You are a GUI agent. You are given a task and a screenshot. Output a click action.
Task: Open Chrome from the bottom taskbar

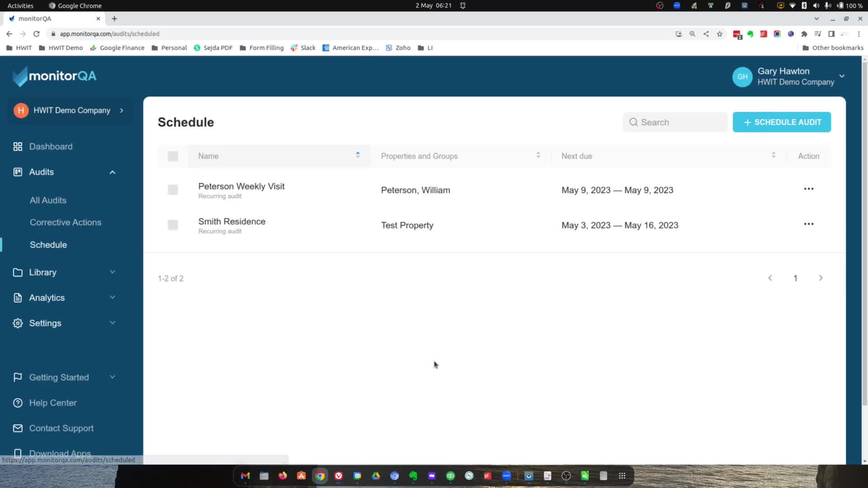point(321,476)
